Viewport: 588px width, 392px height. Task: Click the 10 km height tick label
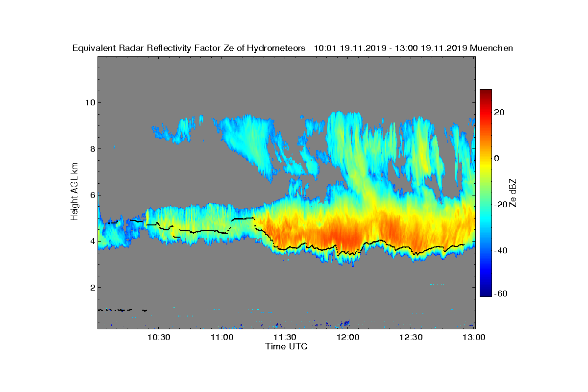pyautogui.click(x=90, y=102)
